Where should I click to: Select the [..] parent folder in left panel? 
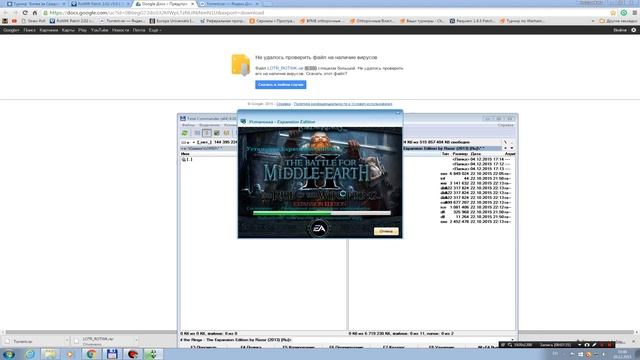pyautogui.click(x=187, y=159)
